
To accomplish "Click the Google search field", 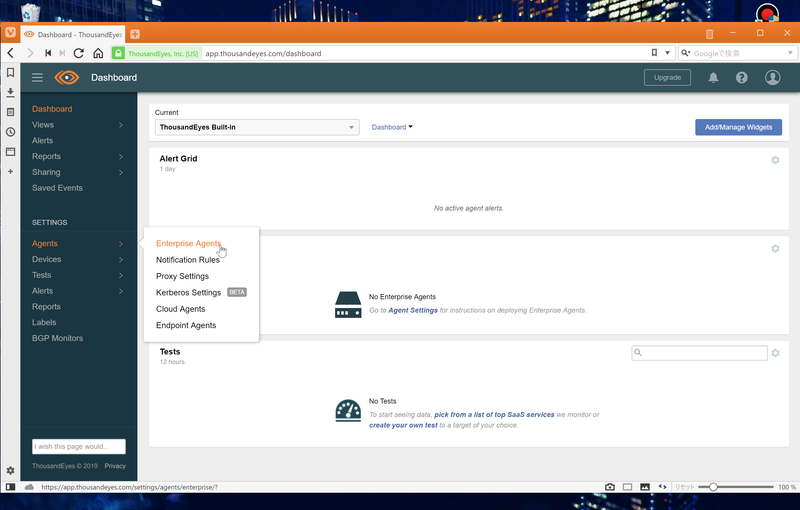I will coord(737,53).
